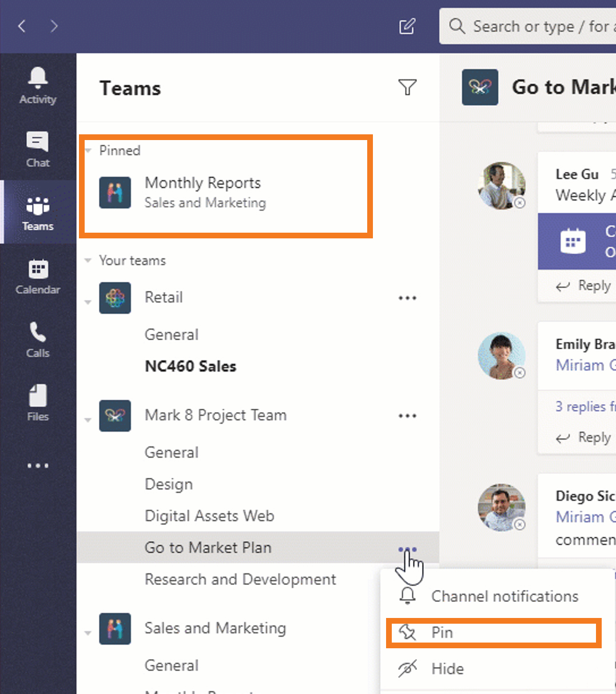Open more options for Retail team
The width and height of the screenshot is (616, 694).
coord(407,298)
